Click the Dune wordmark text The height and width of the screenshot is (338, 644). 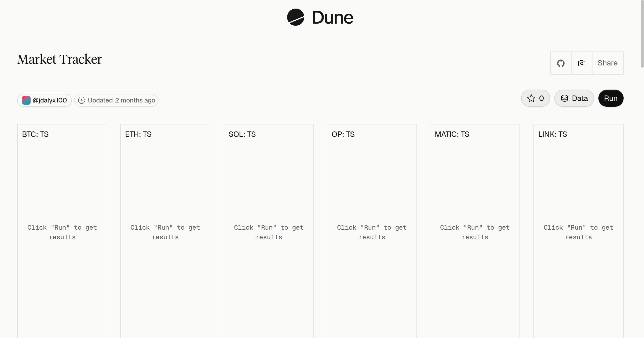pos(332,18)
